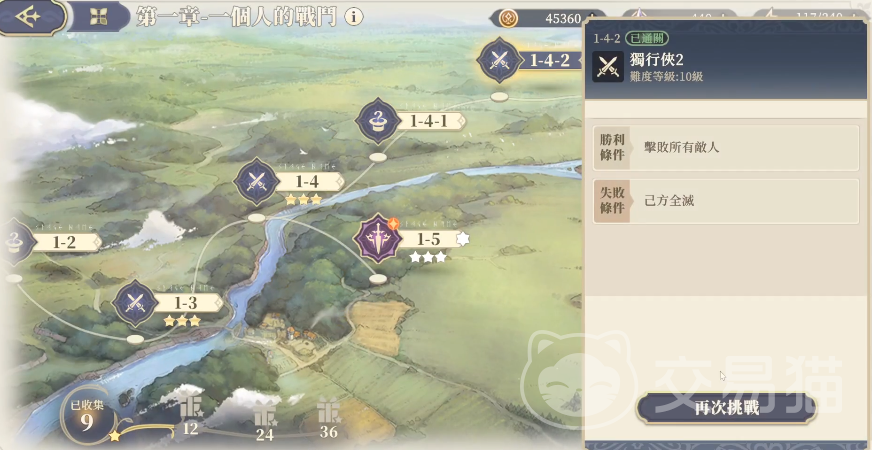Select stage 1-3 crossed swords node

pyautogui.click(x=134, y=304)
